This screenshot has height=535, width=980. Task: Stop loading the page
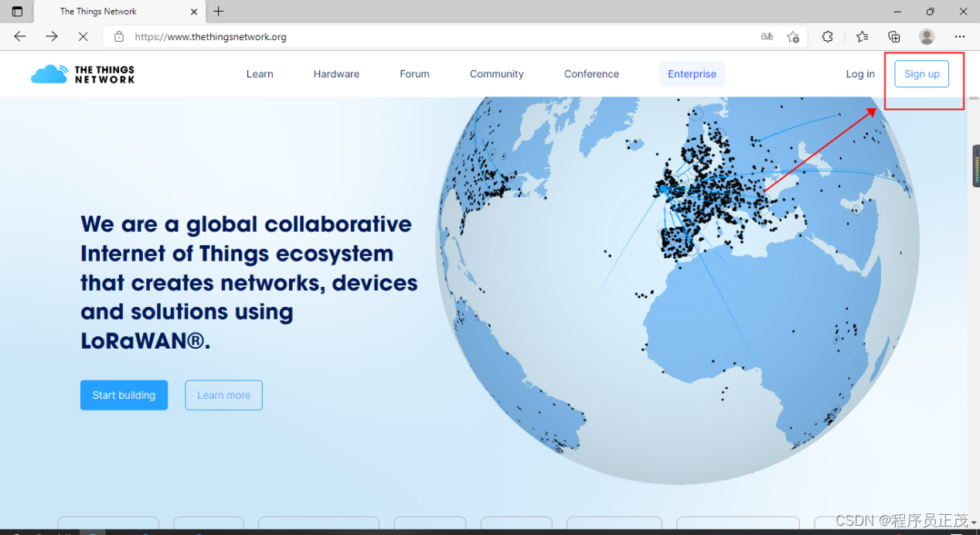tap(83, 36)
